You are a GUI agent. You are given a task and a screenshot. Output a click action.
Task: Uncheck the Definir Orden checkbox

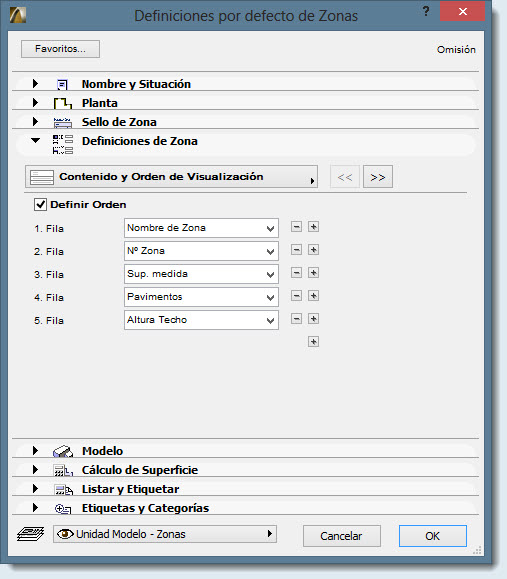pos(40,205)
